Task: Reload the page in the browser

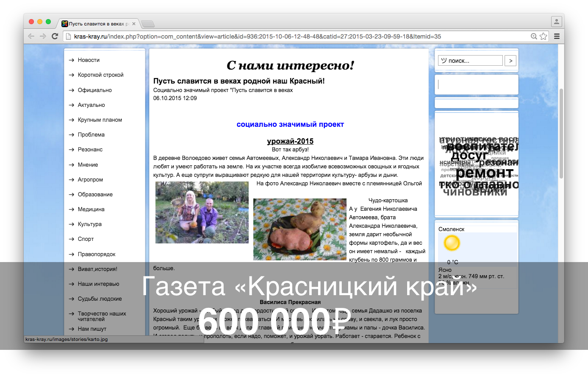Action: click(55, 36)
